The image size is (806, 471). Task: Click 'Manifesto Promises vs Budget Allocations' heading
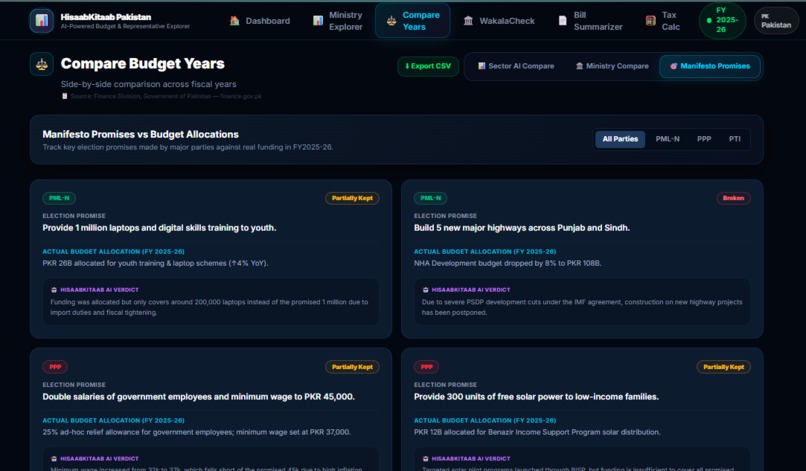[x=140, y=134]
